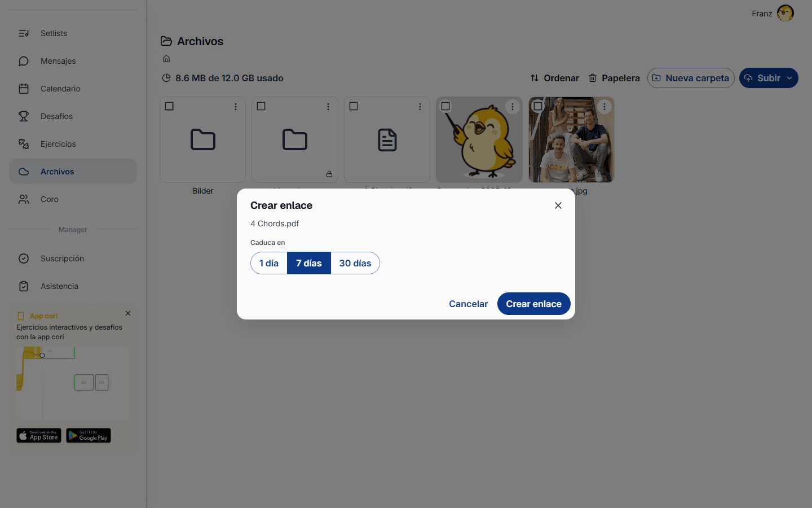Select the 30 días expiry option
The width and height of the screenshot is (812, 508).
pyautogui.click(x=355, y=263)
